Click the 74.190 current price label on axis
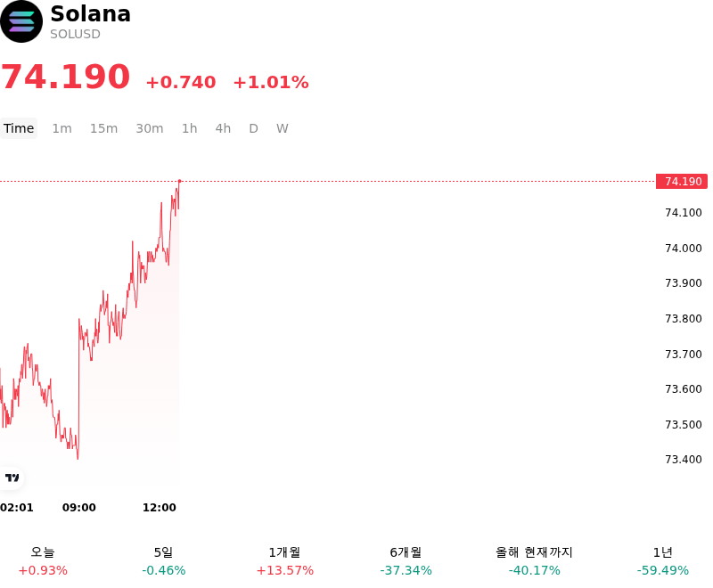The image size is (713, 588). pos(682,182)
